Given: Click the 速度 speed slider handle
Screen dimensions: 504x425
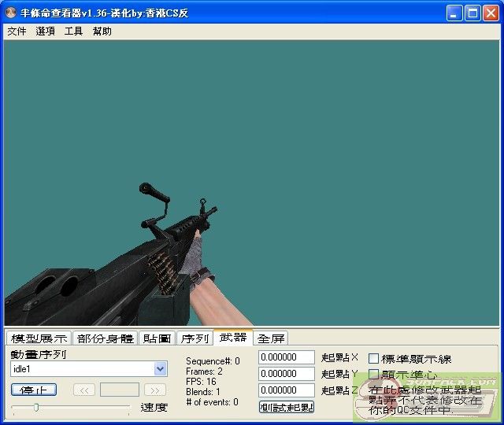Looking at the screenshot, I should coord(35,407).
